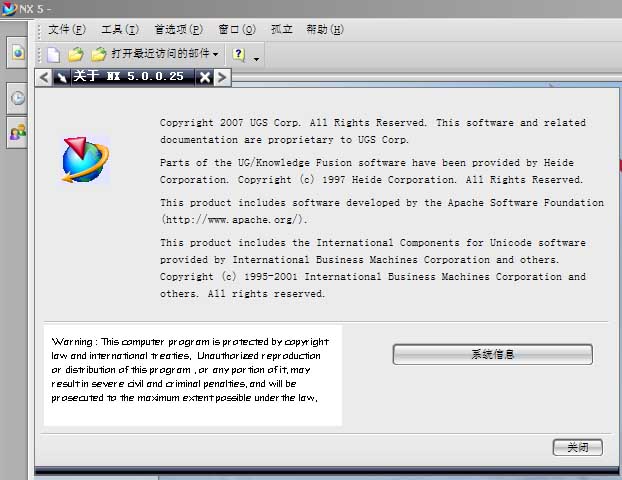Click the NX 5 title bar icon
The width and height of the screenshot is (622, 480).
[9, 9]
